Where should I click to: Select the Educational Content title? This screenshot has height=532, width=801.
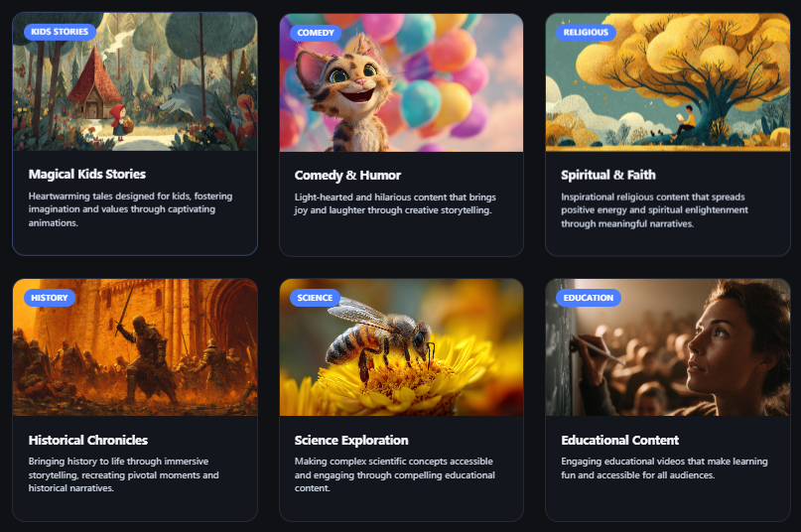(619, 440)
